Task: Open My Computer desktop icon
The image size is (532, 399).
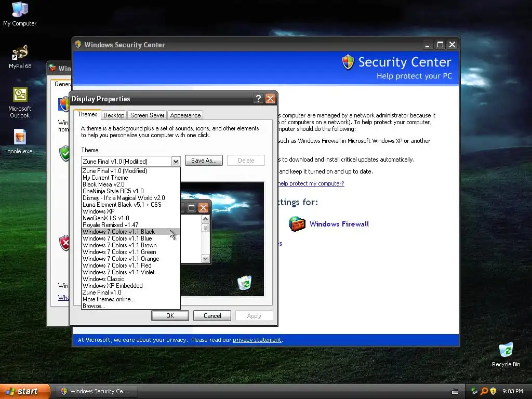Action: 20,14
